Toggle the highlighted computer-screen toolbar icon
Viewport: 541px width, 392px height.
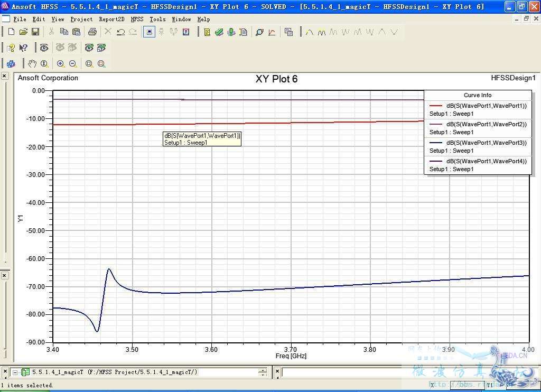[x=149, y=32]
